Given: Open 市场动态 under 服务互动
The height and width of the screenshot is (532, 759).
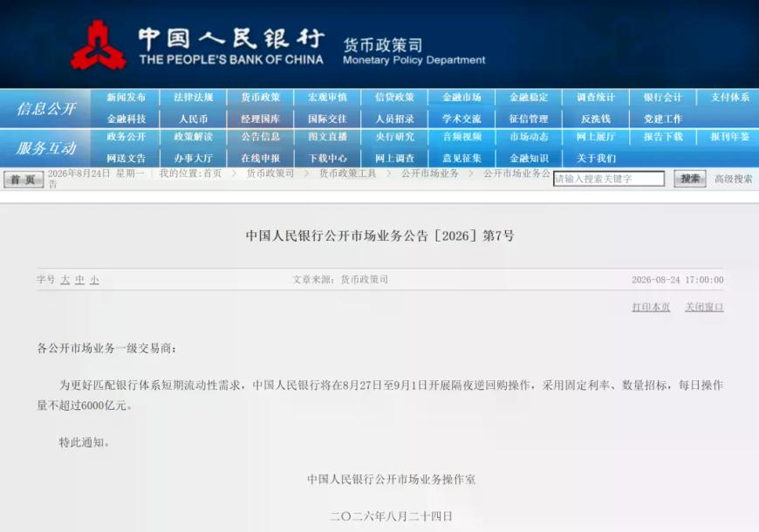Looking at the screenshot, I should [529, 137].
